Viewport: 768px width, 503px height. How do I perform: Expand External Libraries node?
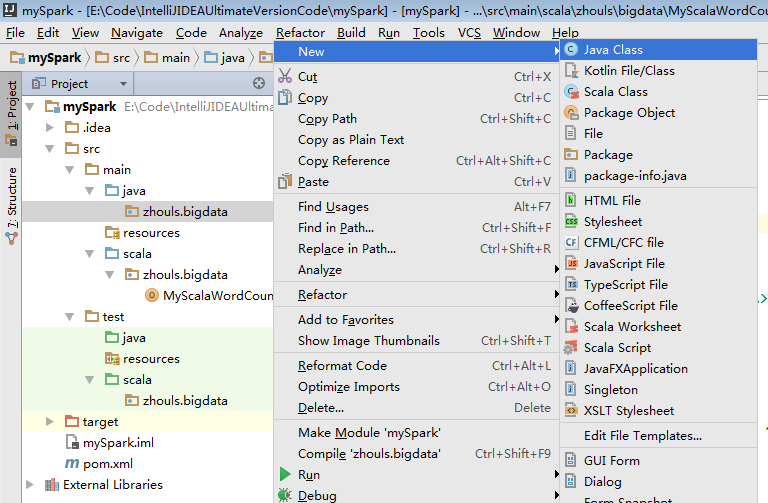pyautogui.click(x=30, y=485)
